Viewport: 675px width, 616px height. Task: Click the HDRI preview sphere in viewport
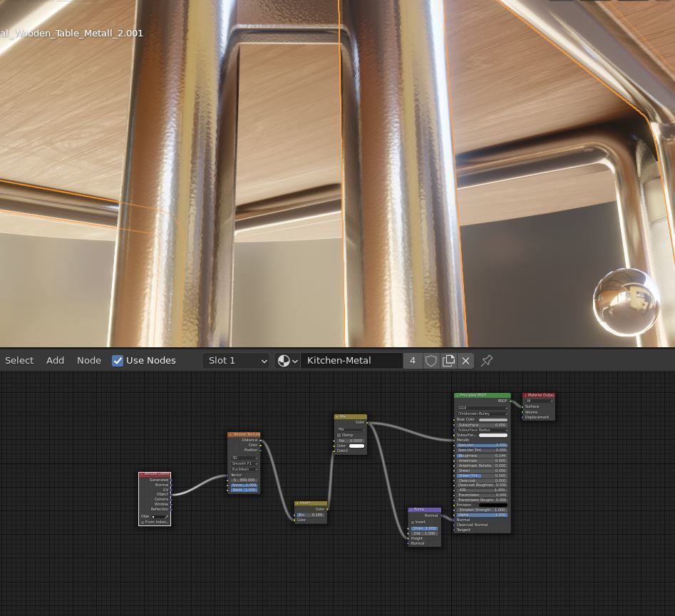click(x=626, y=302)
